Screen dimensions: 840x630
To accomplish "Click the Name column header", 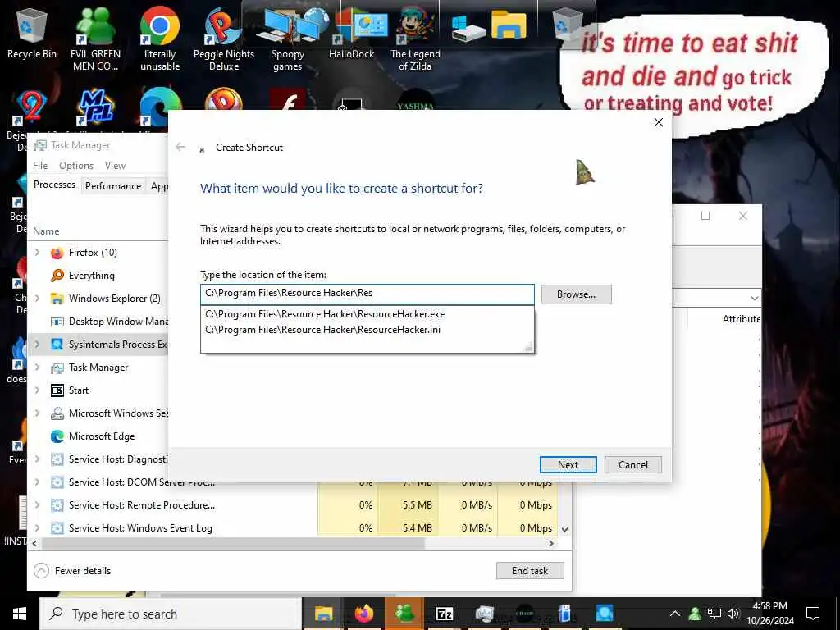I will (x=46, y=231).
